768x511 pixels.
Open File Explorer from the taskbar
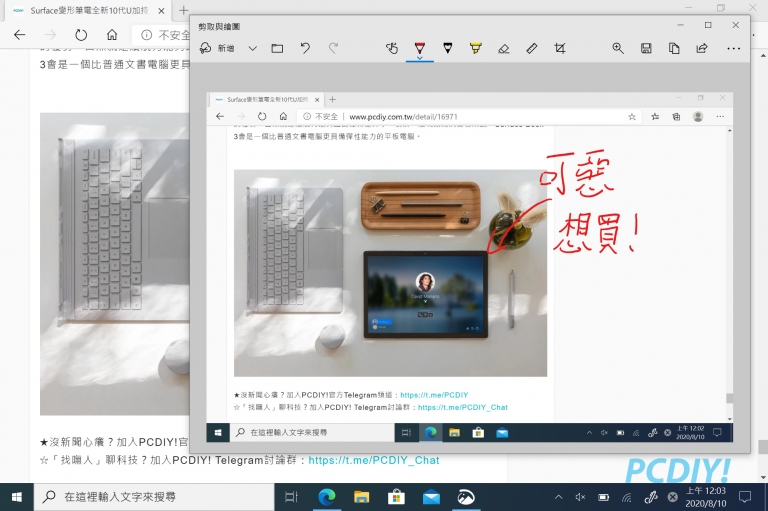coord(361,497)
